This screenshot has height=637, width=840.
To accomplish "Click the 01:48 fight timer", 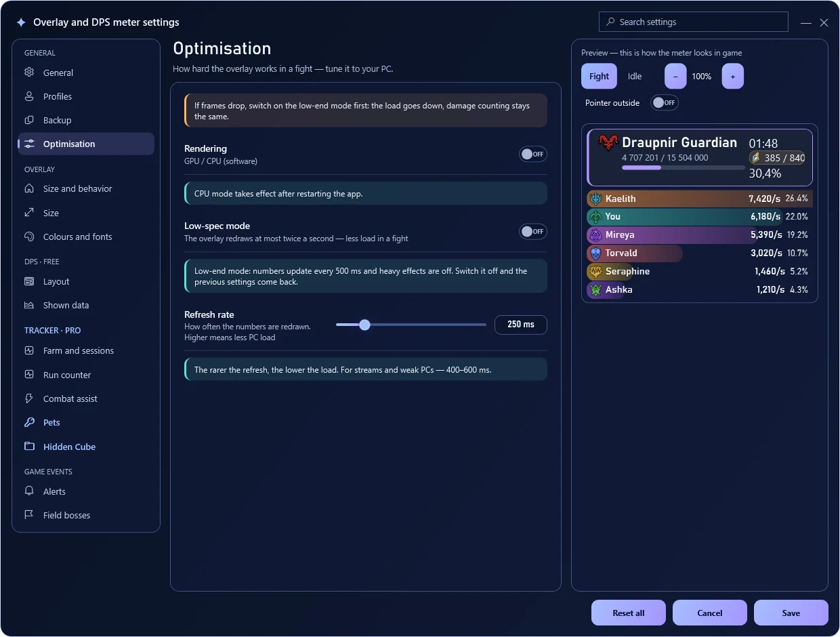I will click(x=763, y=144).
